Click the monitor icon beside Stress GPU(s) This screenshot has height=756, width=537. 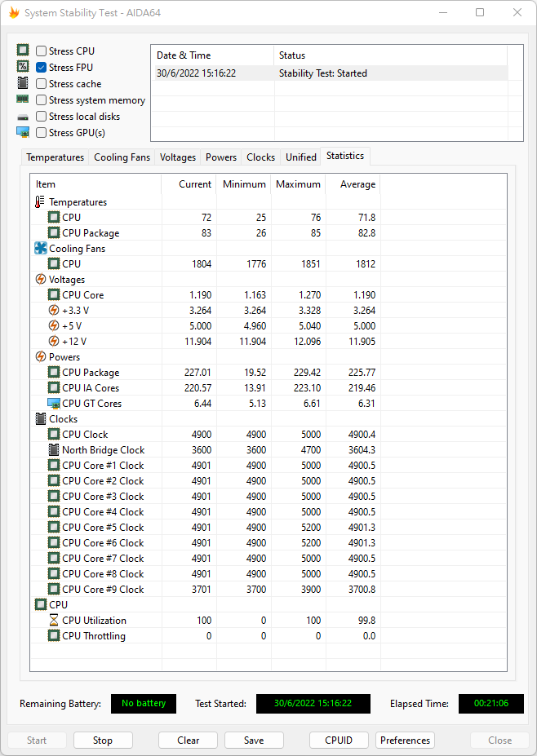23,132
